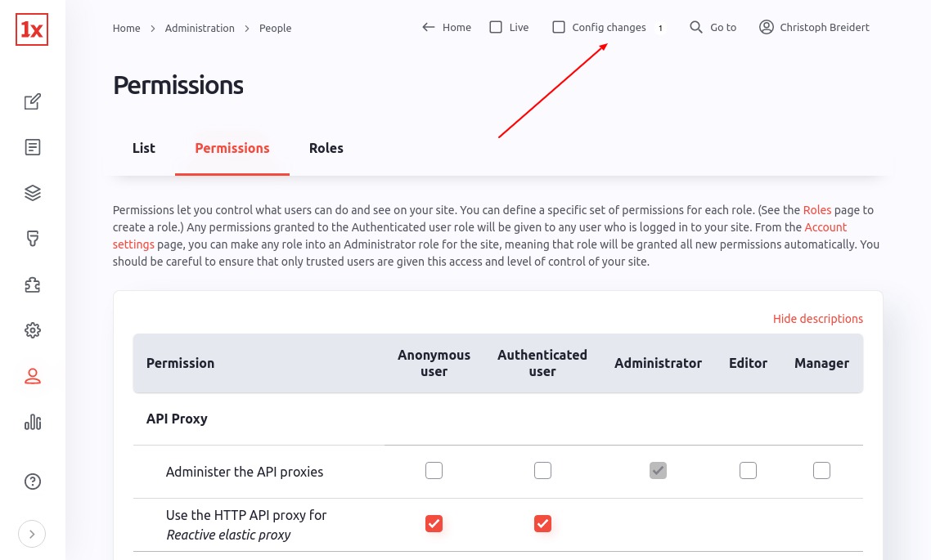Screen dimensions: 931x560
Task: Open the document page icon in sidebar
Action: pyautogui.click(x=33, y=147)
